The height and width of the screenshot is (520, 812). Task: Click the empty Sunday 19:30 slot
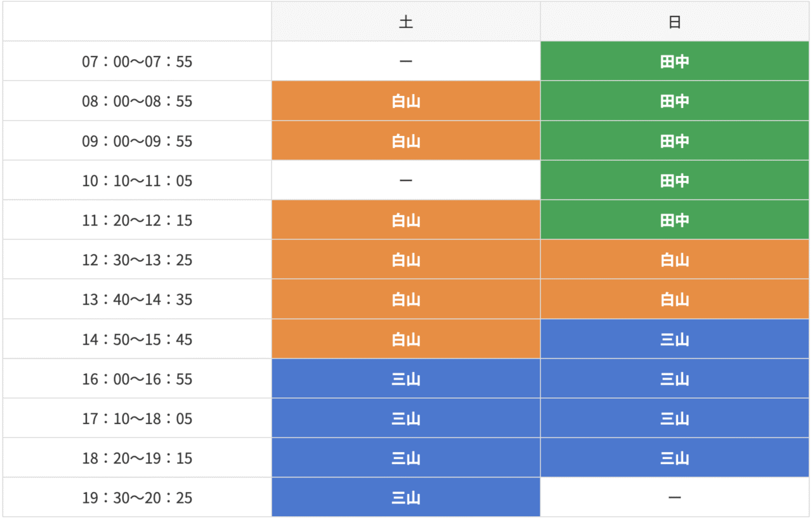click(674, 498)
